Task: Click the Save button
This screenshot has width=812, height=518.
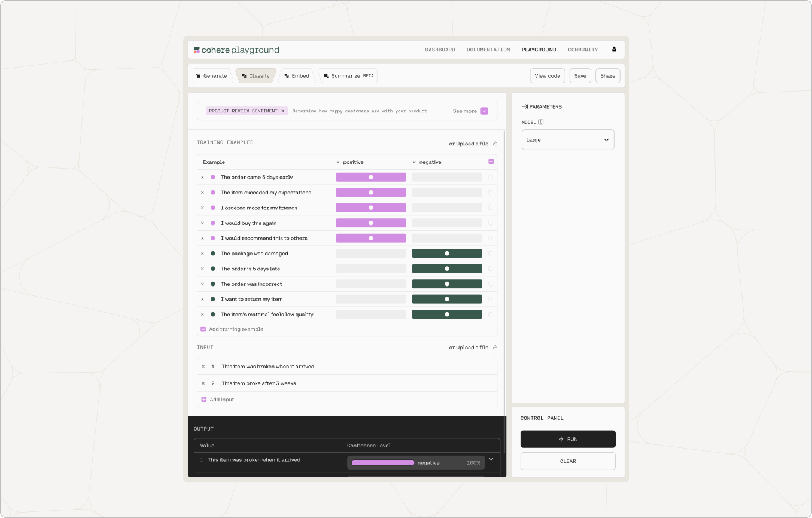Action: (x=580, y=76)
